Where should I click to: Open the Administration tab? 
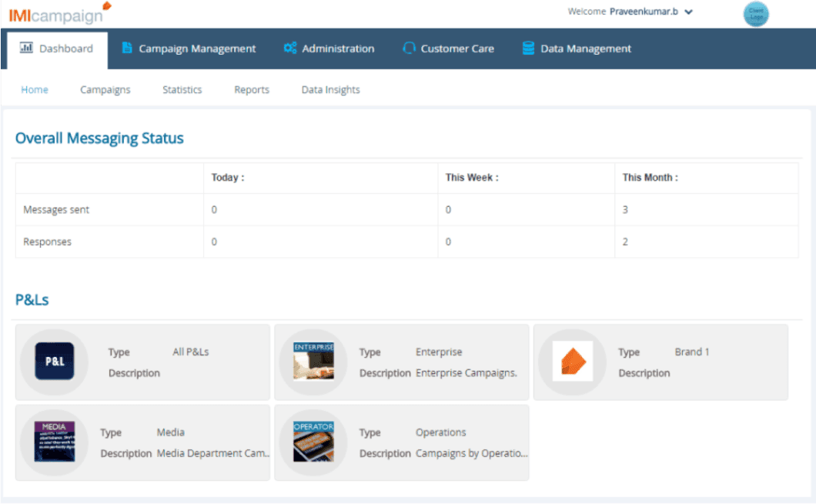[x=329, y=48]
